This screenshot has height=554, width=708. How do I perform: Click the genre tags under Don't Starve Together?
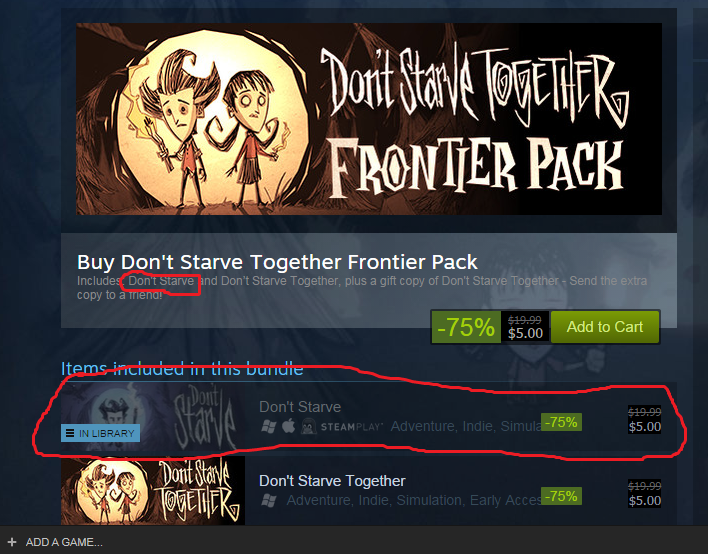(413, 500)
